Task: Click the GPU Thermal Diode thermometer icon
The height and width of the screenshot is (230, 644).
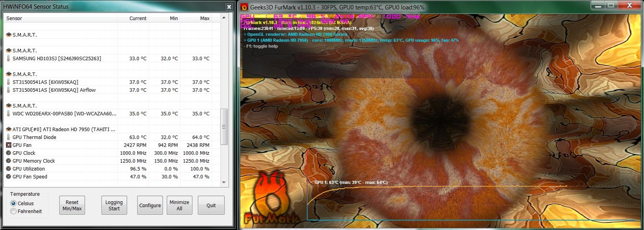Action: 9,137
